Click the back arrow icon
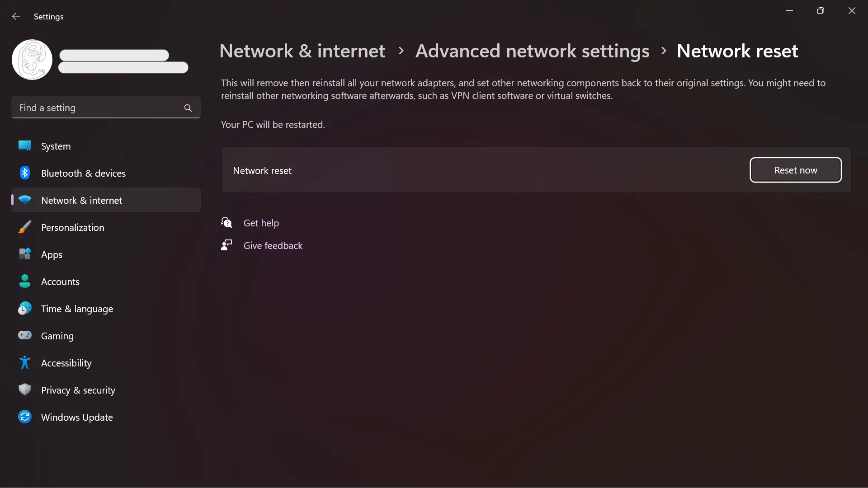 coord(16,17)
